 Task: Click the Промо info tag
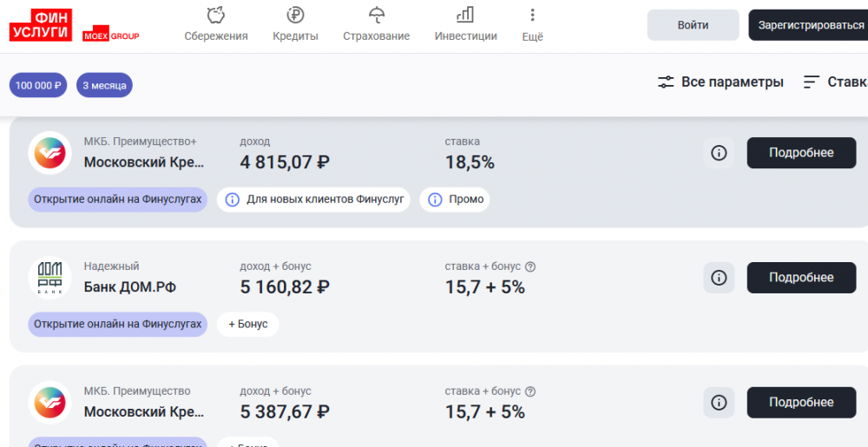(455, 200)
